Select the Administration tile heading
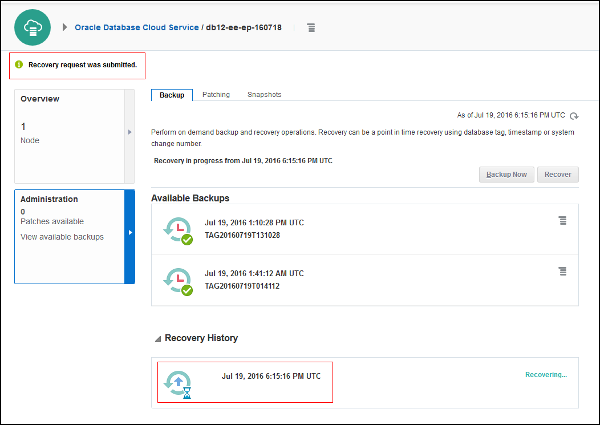Image resolution: width=600 pixels, height=425 pixels. click(49, 199)
